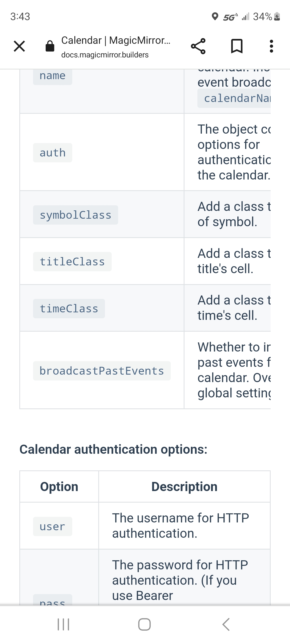Viewport: 290px width, 644px height.
Task: Return to the Android home screen
Action: click(145, 624)
